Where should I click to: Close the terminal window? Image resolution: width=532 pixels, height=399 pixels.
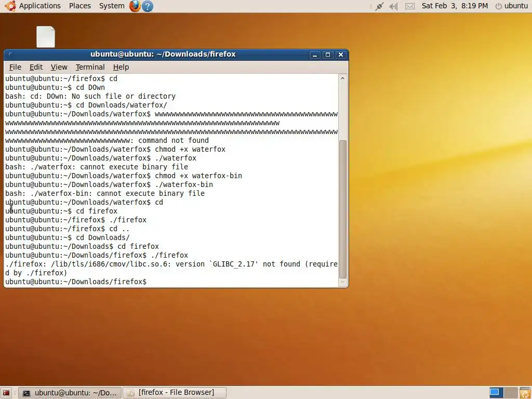coord(341,55)
